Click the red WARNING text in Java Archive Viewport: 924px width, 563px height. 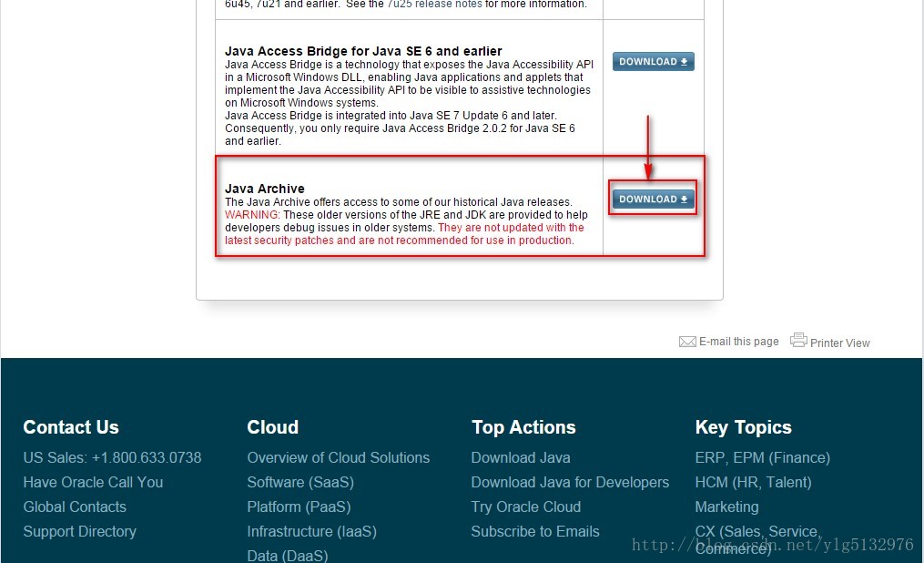click(252, 215)
